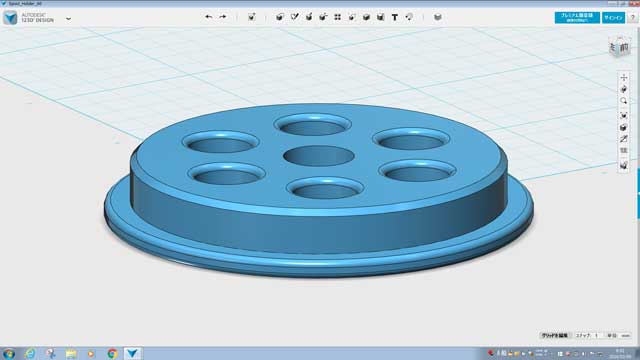Screen dimensions: 640x360
Task: Open the Primitives tool menu
Action: [x=280, y=17]
